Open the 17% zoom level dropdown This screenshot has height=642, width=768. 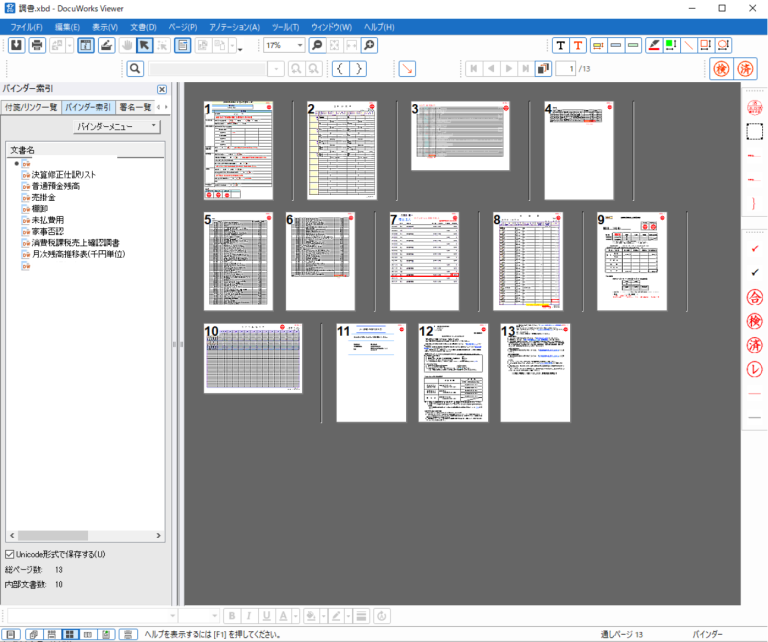tap(299, 45)
